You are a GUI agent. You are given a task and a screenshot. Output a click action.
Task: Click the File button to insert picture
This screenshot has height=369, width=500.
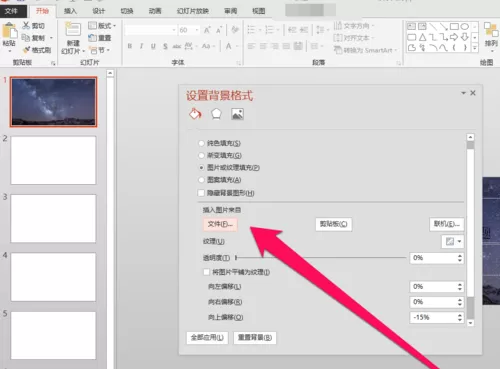(x=220, y=224)
